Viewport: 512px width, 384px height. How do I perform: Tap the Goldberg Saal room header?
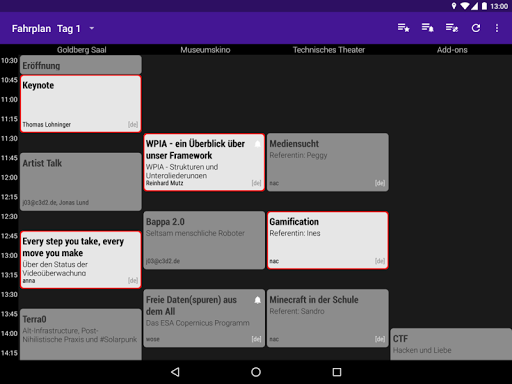82,50
